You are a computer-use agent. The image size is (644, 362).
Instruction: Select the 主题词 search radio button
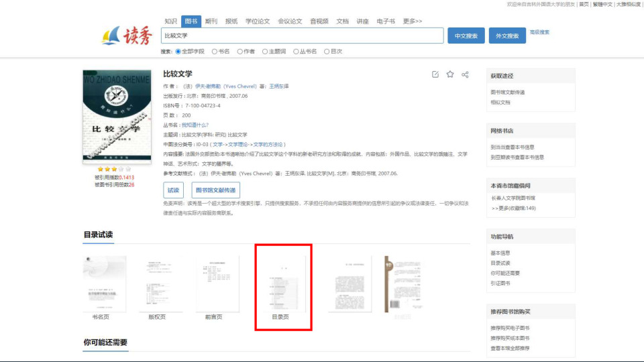pyautogui.click(x=265, y=52)
